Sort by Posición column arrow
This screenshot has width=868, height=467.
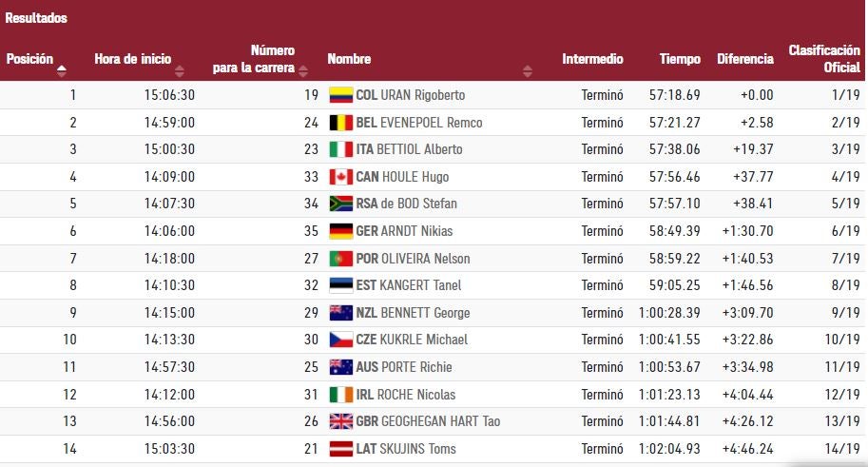pos(62,69)
